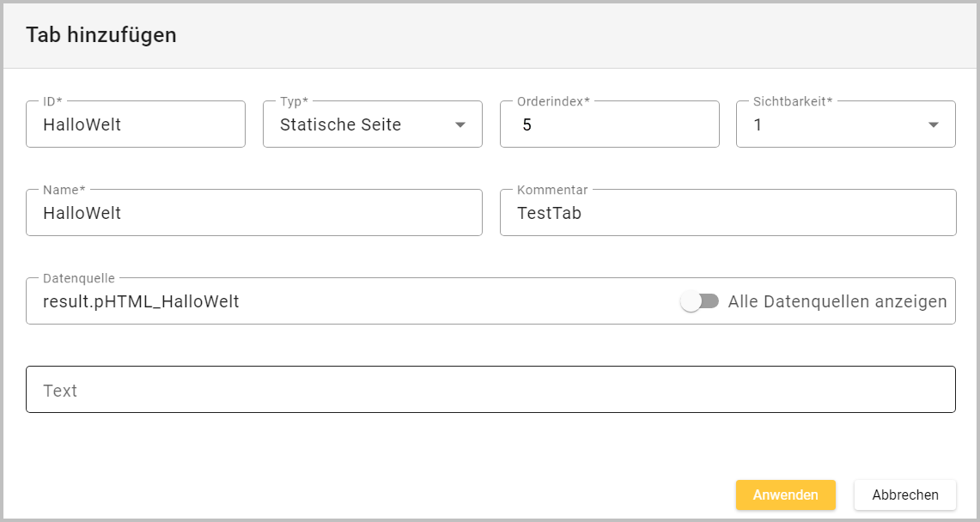The height and width of the screenshot is (522, 980).
Task: Click the 'Tab hinzufügen' dialog title
Action: pyautogui.click(x=101, y=35)
